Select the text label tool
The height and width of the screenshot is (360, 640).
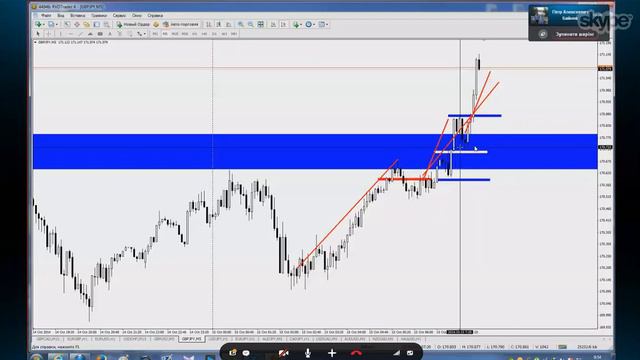point(120,34)
